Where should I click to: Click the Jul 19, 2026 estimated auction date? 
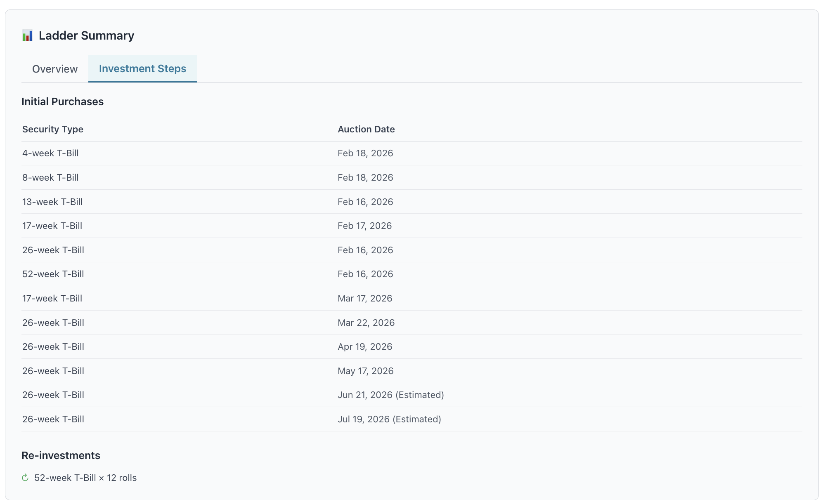[389, 419]
